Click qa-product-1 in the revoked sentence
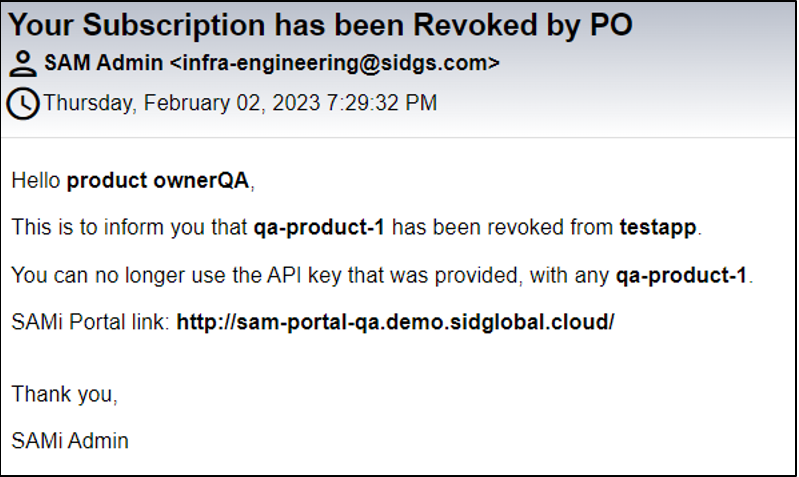The width and height of the screenshot is (799, 477). tap(319, 228)
